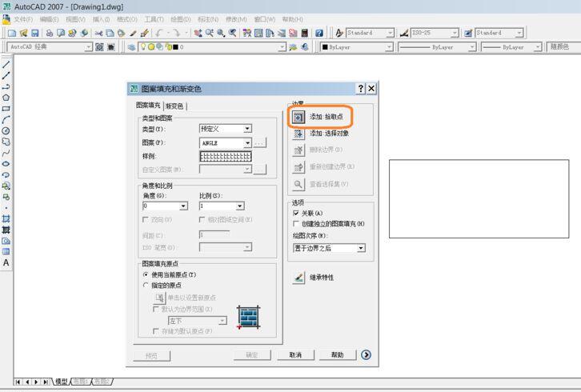The image size is (581, 392).
Task: Select the Specified origin (指定的原点) radio button
Action: point(146,285)
